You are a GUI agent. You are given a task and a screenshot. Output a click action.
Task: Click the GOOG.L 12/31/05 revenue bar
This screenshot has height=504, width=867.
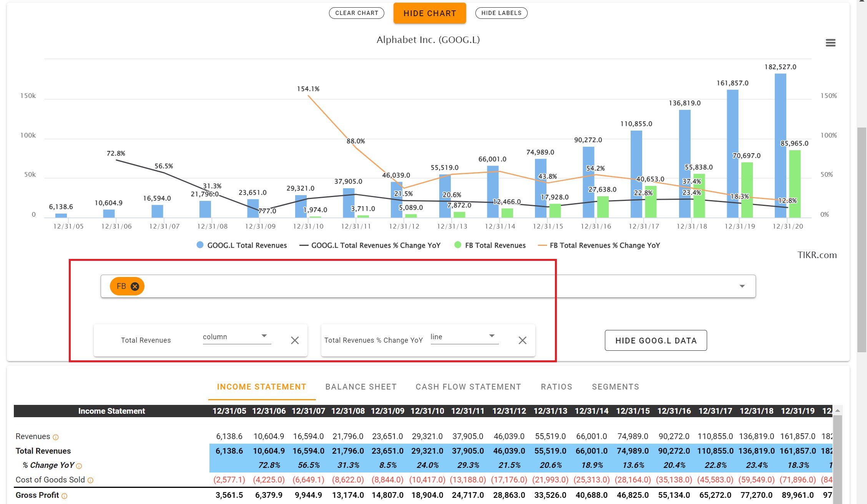click(x=61, y=216)
